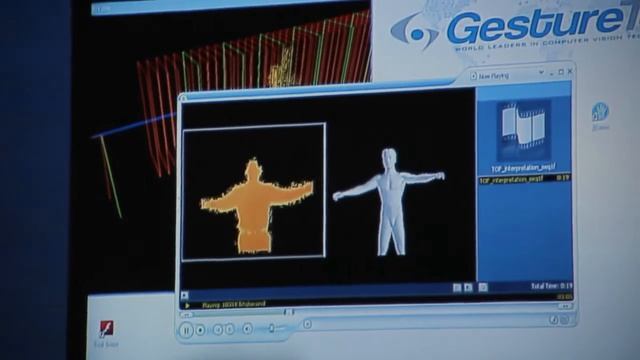The width and height of the screenshot is (640, 360).
Task: Click the Now Playing title icon
Action: [x=473, y=76]
